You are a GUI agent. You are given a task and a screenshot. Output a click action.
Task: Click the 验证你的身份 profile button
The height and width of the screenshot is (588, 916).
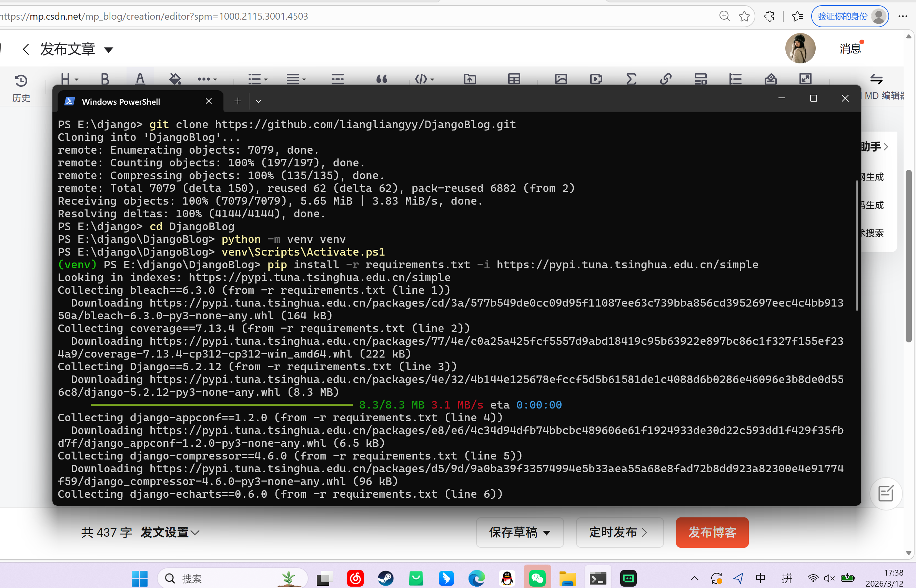pos(849,17)
